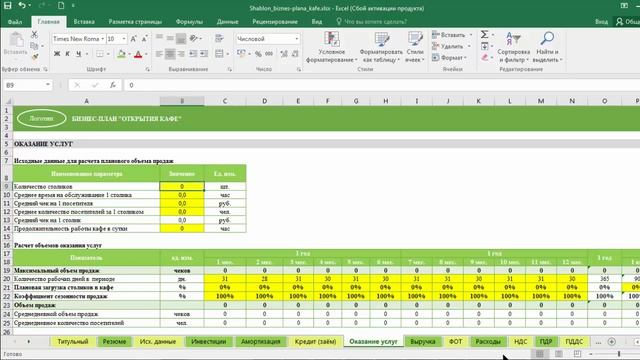Click the fill color bucket icon
This screenshot has width=640, height=360.
click(x=121, y=54)
